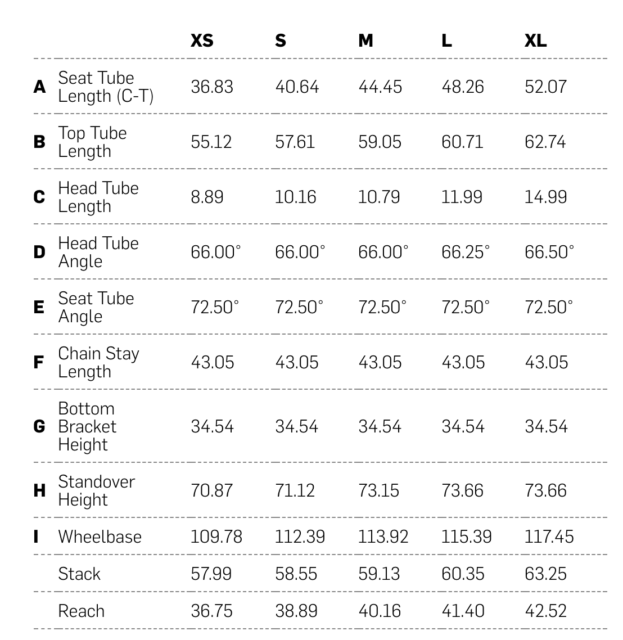
Task: Select the Top Tube Length row label
Action: tap(92, 142)
